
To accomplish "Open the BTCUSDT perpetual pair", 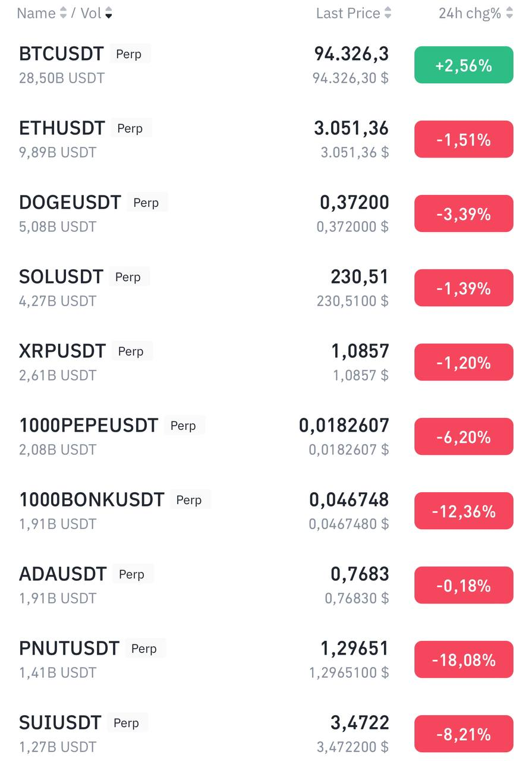I will (62, 54).
